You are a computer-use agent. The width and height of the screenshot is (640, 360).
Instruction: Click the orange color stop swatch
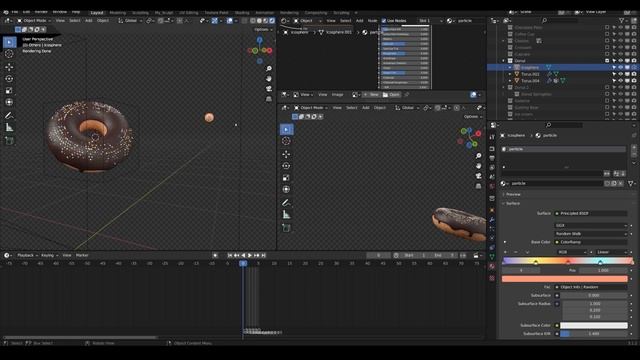pyautogui.click(x=564, y=279)
